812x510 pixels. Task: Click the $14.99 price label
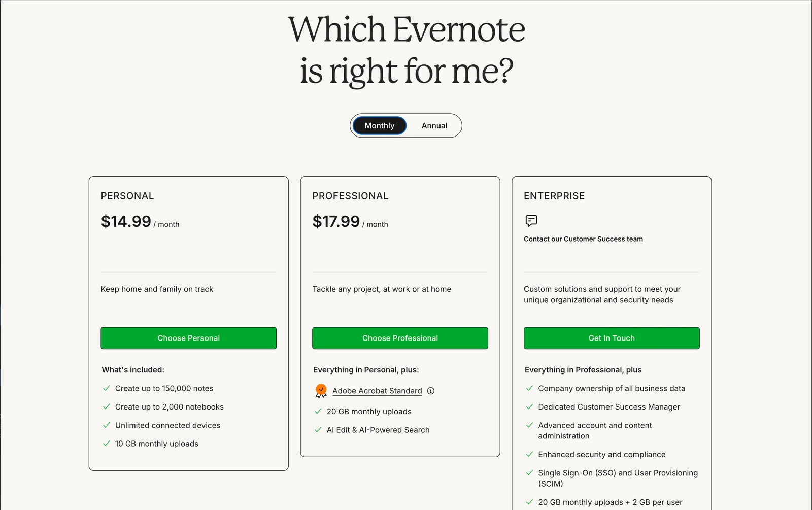(125, 222)
